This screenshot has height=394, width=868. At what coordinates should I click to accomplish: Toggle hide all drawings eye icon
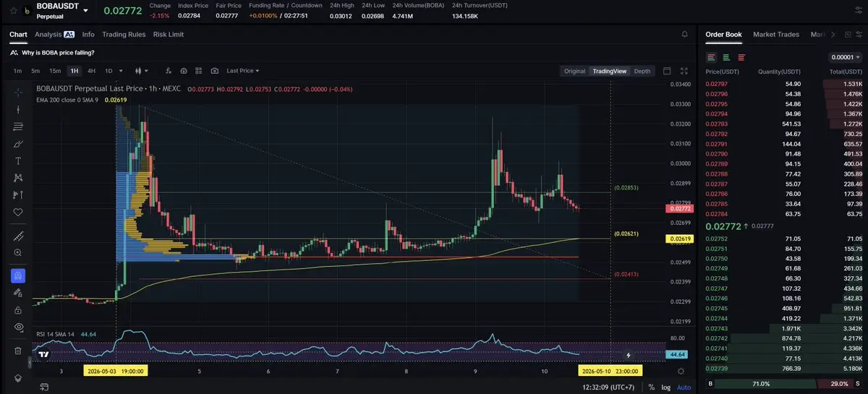(x=18, y=327)
